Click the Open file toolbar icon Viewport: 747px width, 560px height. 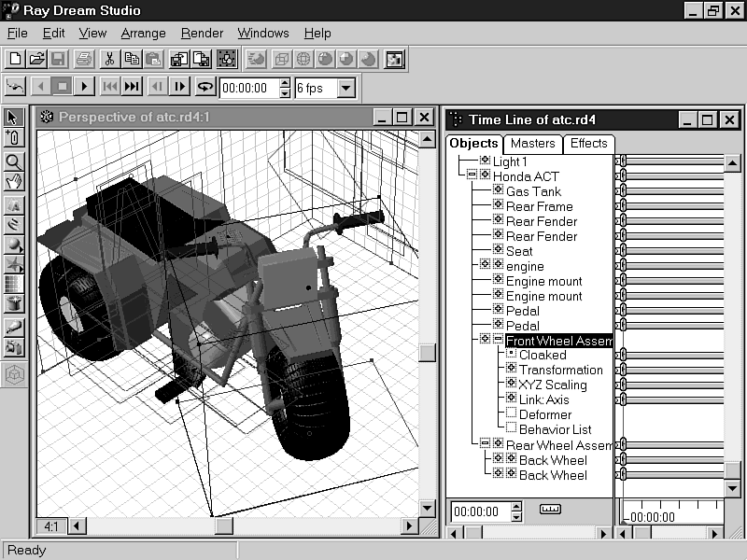pyautogui.click(x=36, y=59)
